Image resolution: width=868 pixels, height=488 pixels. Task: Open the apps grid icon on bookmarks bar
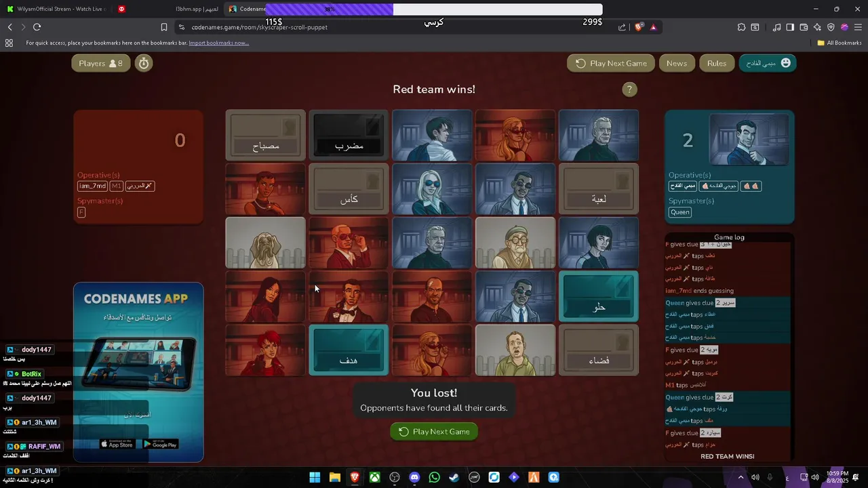pyautogui.click(x=9, y=43)
